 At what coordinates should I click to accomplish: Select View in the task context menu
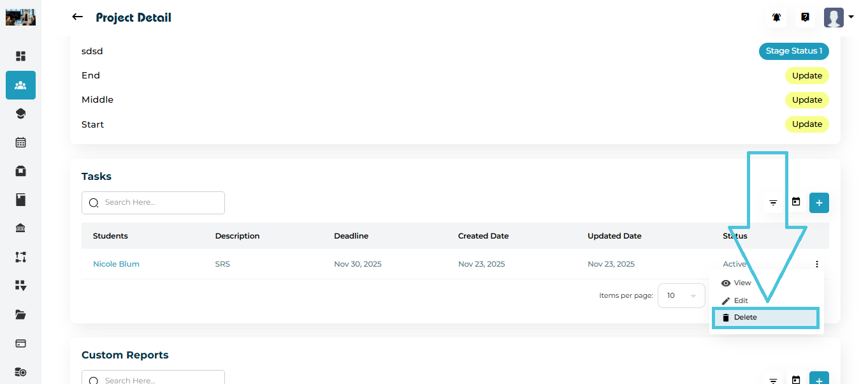(742, 283)
